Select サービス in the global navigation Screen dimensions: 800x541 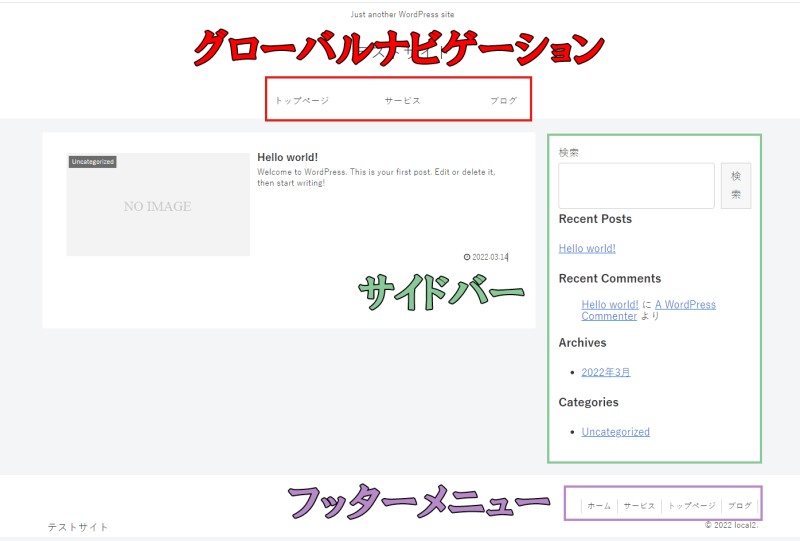402,101
